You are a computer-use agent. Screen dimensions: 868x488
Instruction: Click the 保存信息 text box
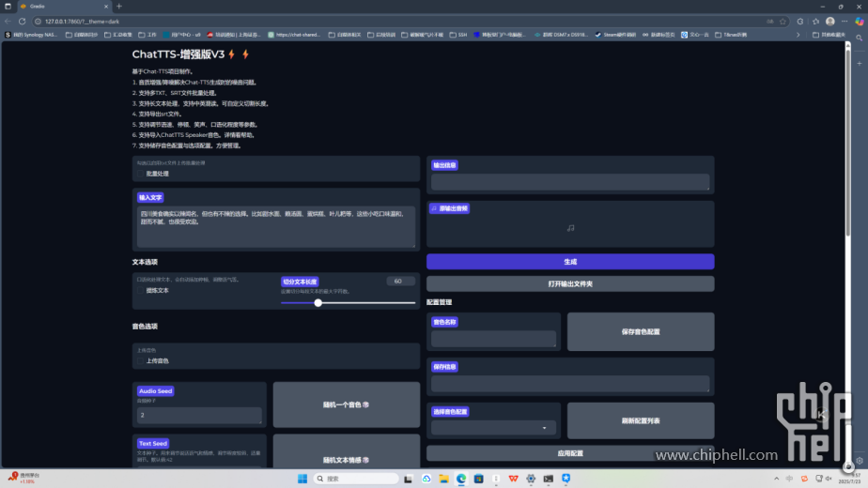(x=570, y=384)
